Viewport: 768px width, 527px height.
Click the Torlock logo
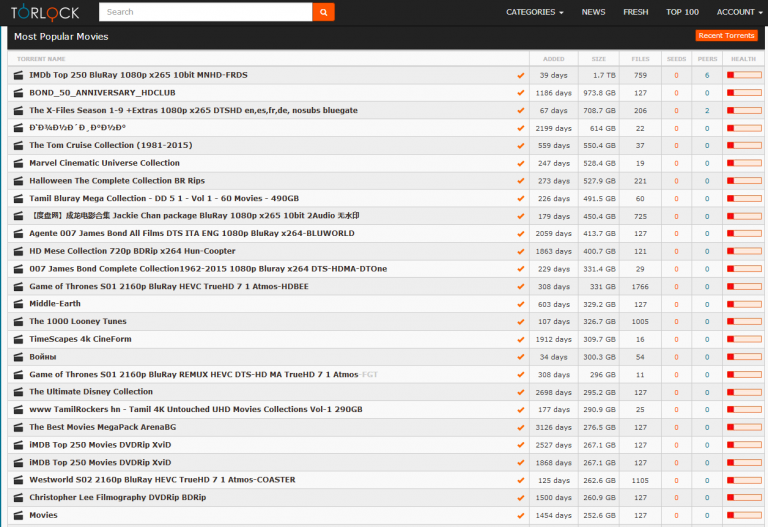coord(45,12)
